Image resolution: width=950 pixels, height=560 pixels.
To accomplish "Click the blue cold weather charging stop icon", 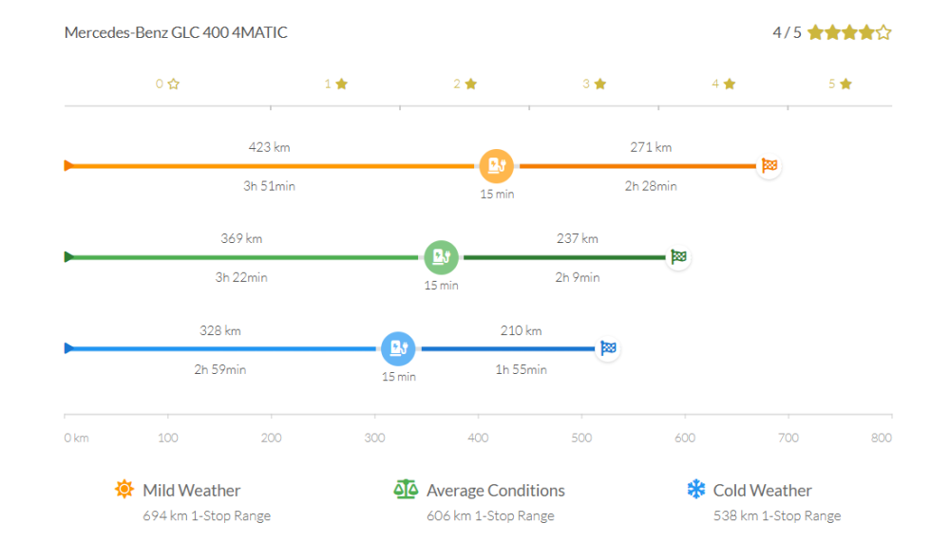I will (398, 348).
